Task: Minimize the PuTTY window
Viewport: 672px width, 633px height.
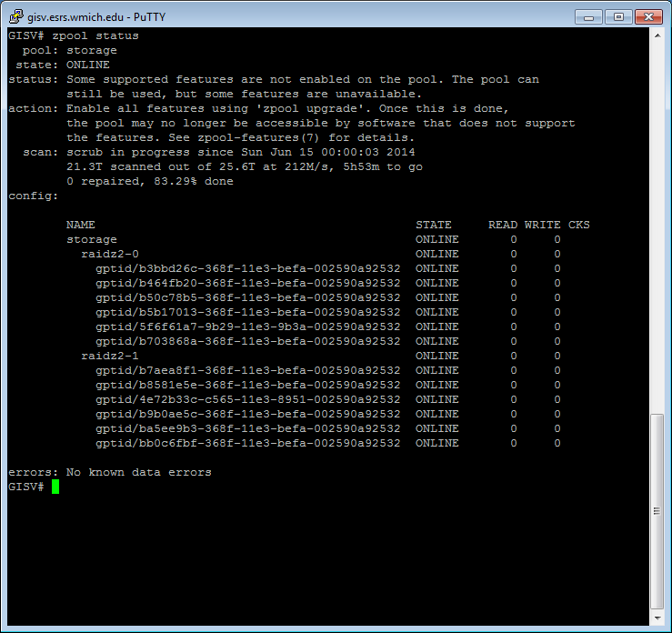Action: click(x=588, y=17)
